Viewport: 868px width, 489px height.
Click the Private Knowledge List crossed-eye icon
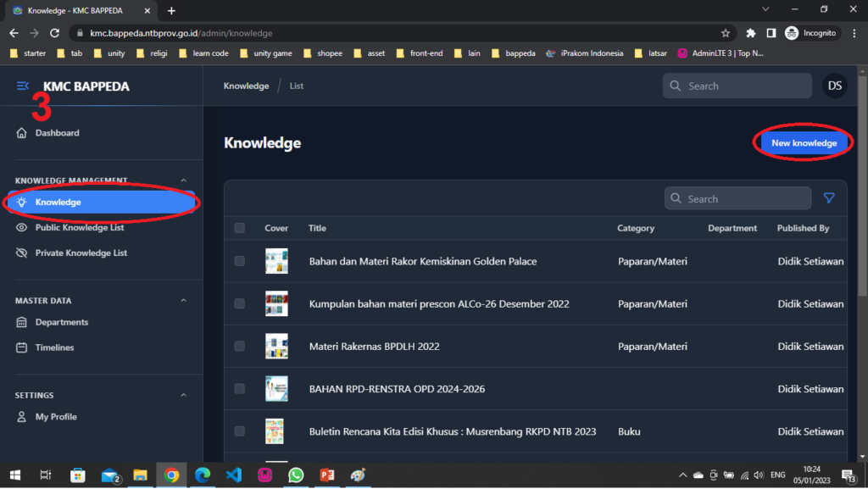click(x=22, y=253)
